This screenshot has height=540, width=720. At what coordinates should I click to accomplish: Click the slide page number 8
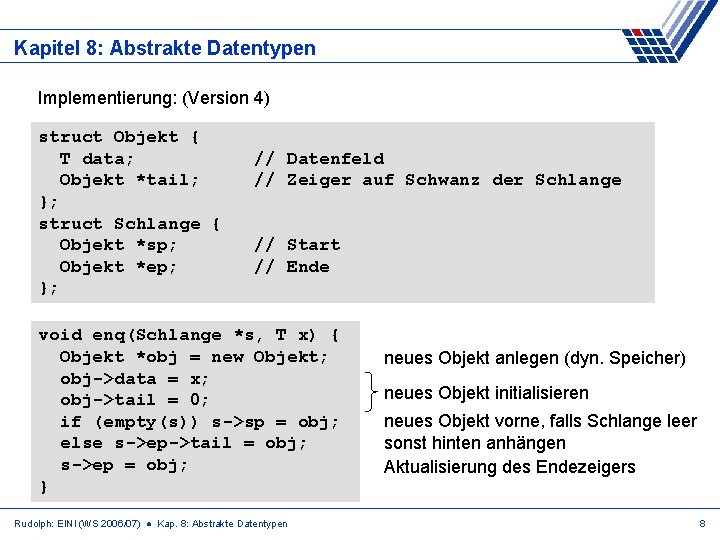point(702,524)
